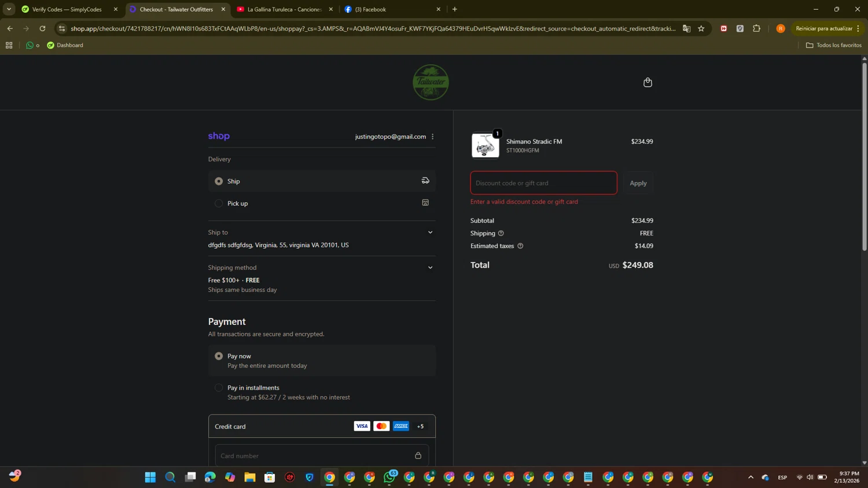The width and height of the screenshot is (868, 488).
Task: Switch to the Facebook tab
Action: click(392, 9)
